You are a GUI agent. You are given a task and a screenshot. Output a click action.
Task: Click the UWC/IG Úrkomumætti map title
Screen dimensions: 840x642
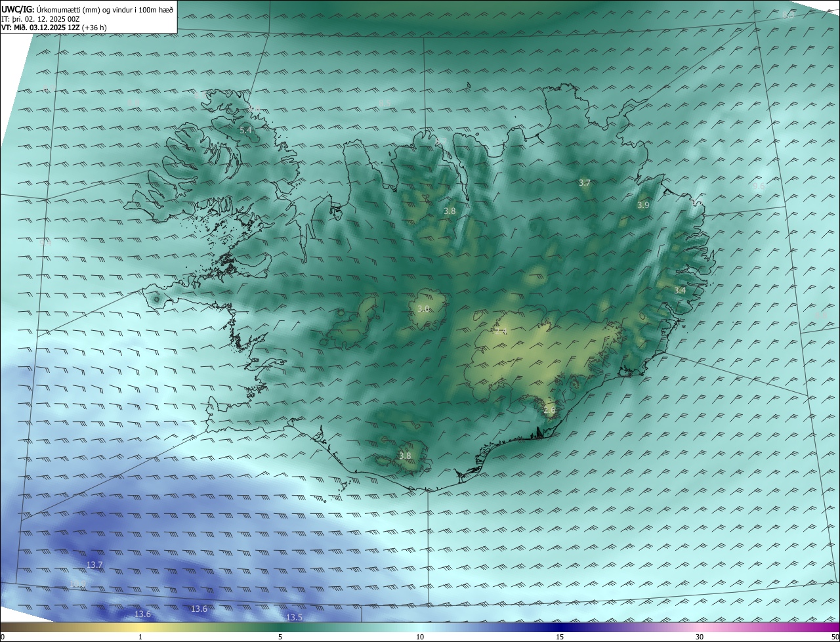click(x=87, y=9)
